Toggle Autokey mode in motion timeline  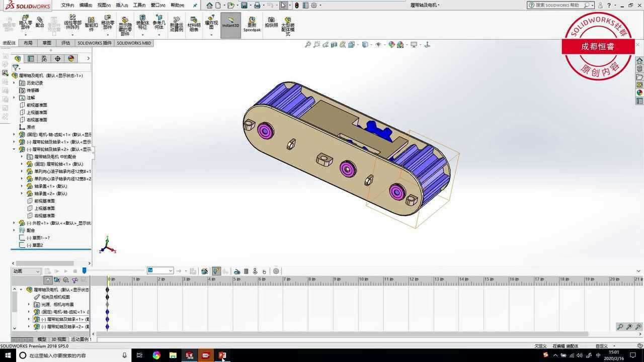click(x=216, y=271)
